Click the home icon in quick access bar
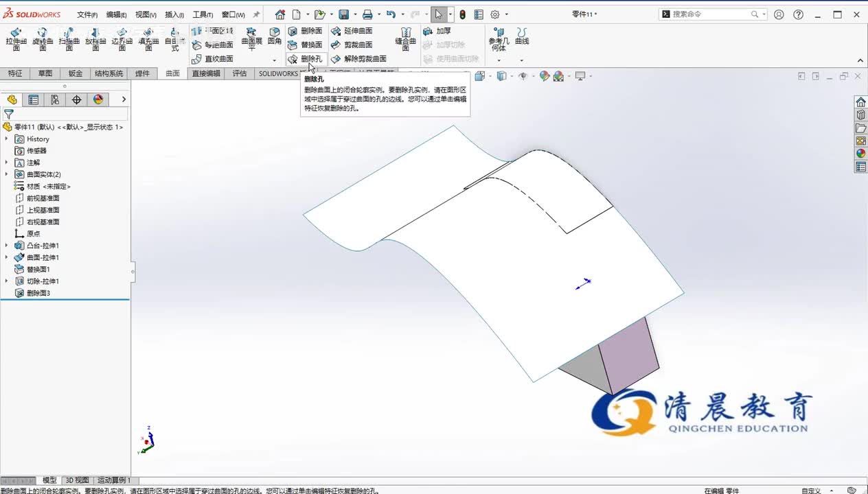This screenshot has height=494, width=868. point(279,14)
